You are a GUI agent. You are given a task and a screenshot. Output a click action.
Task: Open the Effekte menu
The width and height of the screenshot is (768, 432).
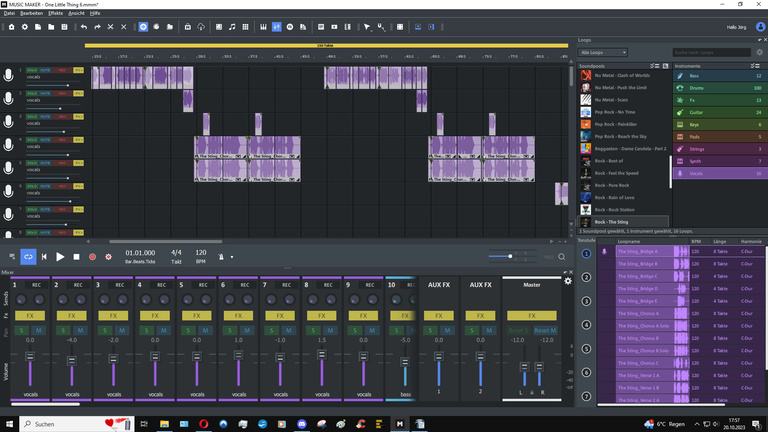click(55, 13)
